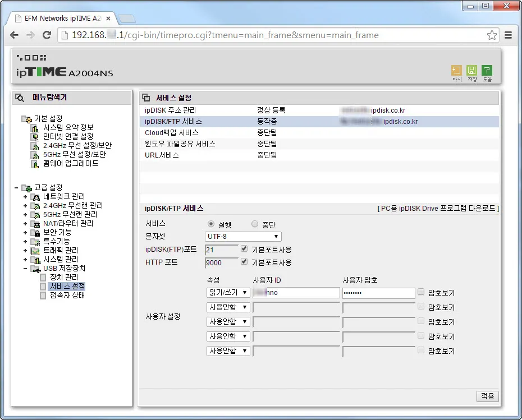
Task: Click the 메뉴탐색기 search magnifier icon
Action: (20, 98)
